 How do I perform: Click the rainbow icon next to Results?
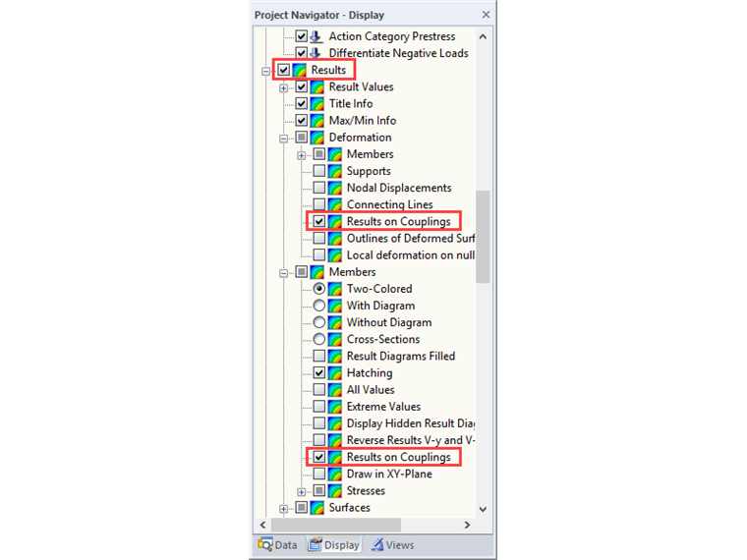pyautogui.click(x=299, y=70)
